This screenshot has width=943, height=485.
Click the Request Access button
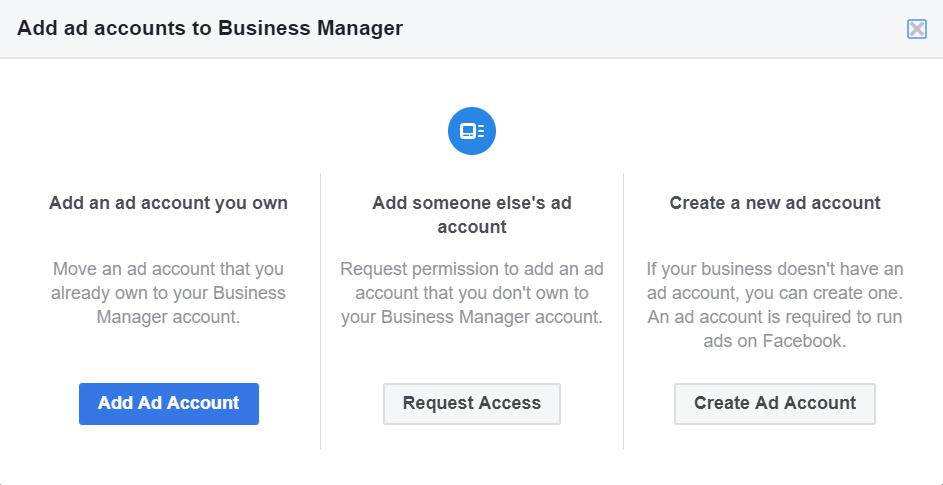coord(472,404)
